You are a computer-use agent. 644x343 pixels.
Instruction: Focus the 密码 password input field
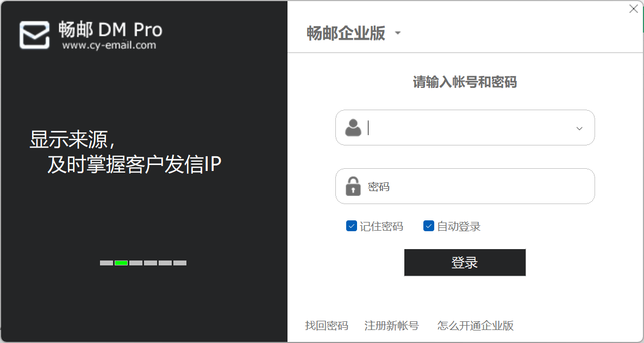(x=465, y=186)
